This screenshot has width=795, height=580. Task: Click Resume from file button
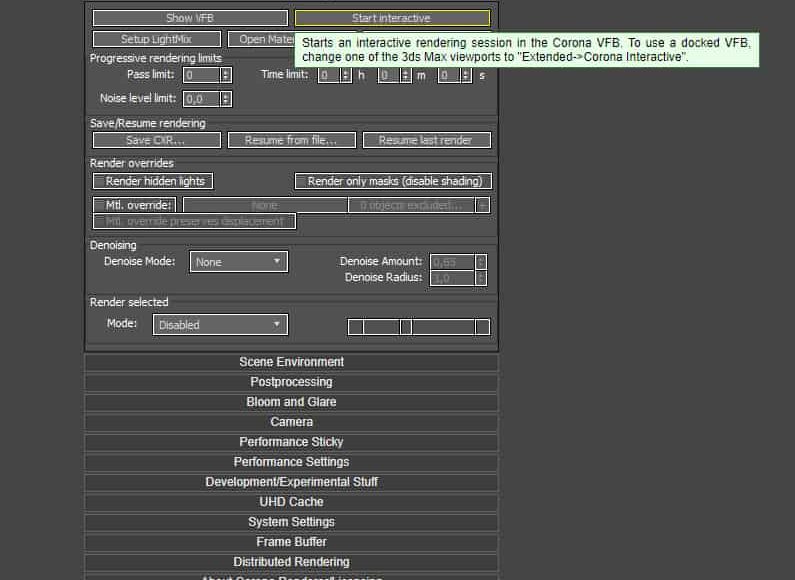[x=291, y=140]
